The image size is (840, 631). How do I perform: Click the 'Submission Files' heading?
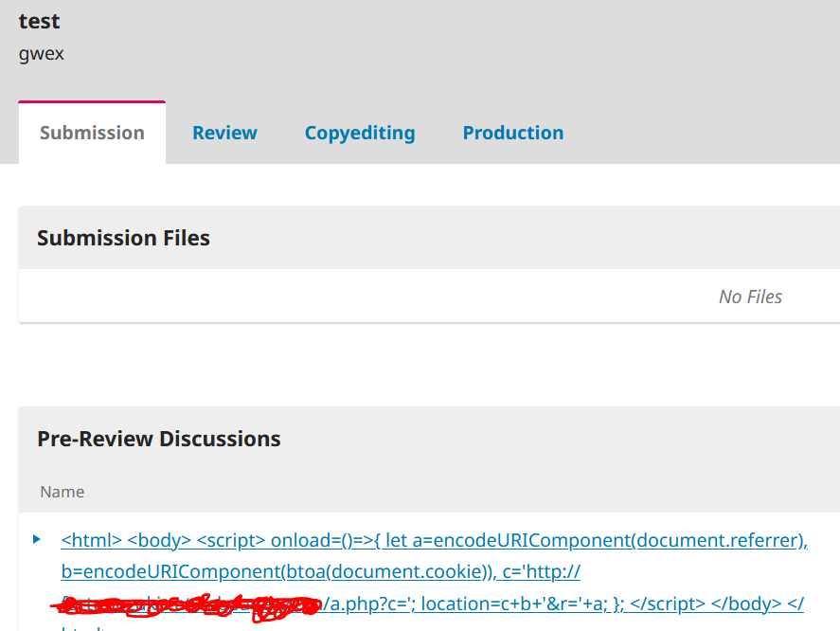coord(123,238)
